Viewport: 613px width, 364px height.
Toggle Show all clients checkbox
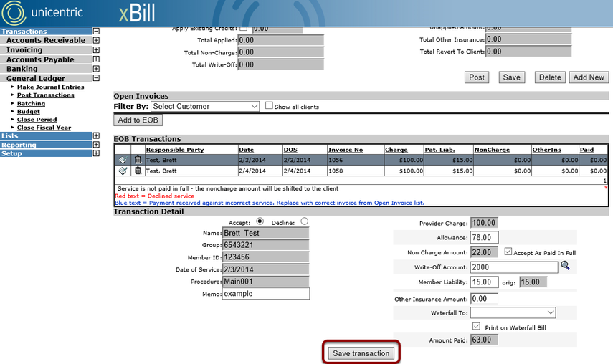tap(269, 105)
